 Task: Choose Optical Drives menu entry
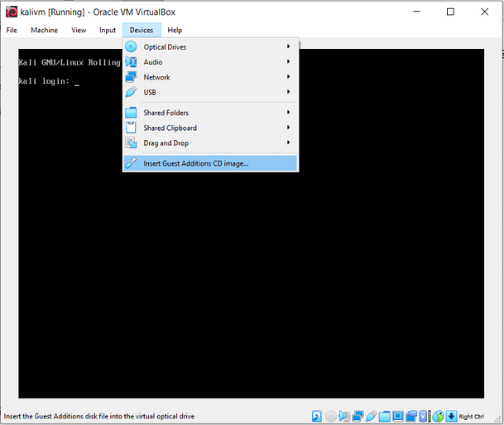[210, 46]
